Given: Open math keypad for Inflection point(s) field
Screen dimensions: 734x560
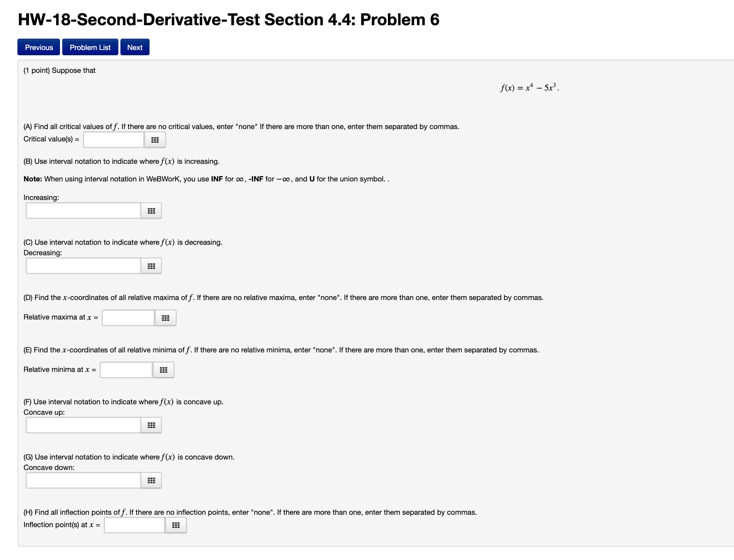Looking at the screenshot, I should (x=176, y=525).
